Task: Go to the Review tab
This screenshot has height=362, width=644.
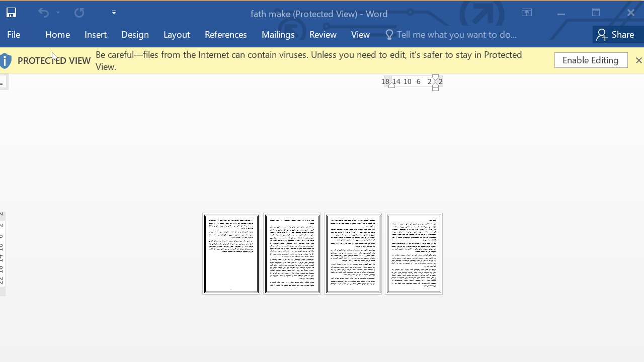Action: click(323, 35)
